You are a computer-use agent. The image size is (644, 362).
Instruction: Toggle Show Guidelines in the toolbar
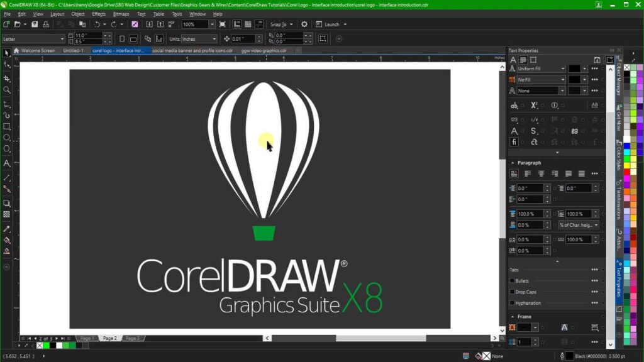[259, 25]
